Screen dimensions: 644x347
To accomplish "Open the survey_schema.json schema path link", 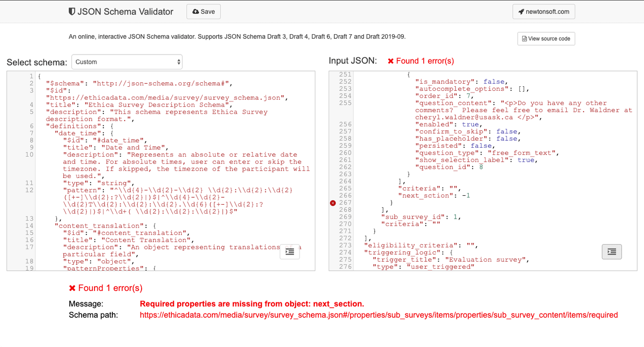I will (x=379, y=315).
